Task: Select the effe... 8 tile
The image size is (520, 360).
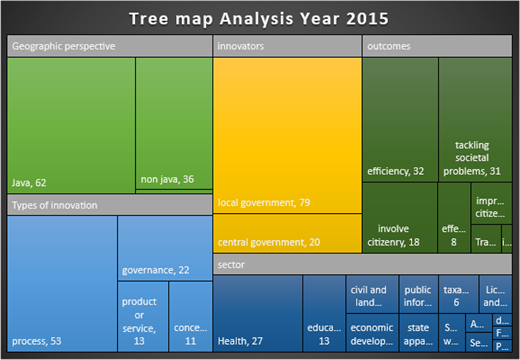Action: (454, 218)
